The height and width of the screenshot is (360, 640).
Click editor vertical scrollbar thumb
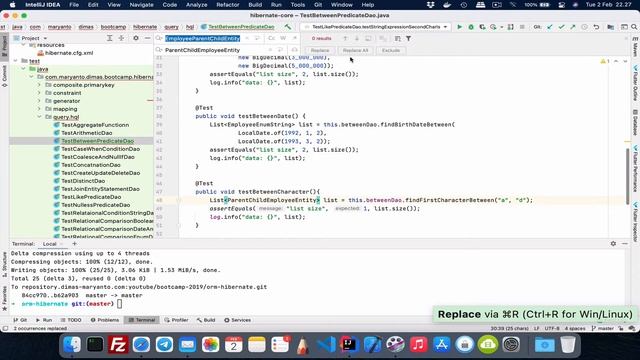pos(627,176)
